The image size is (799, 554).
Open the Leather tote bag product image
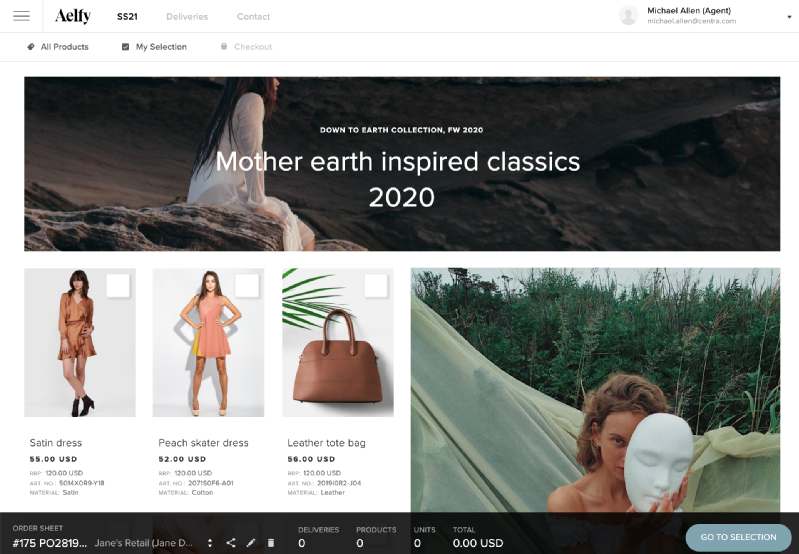[338, 342]
